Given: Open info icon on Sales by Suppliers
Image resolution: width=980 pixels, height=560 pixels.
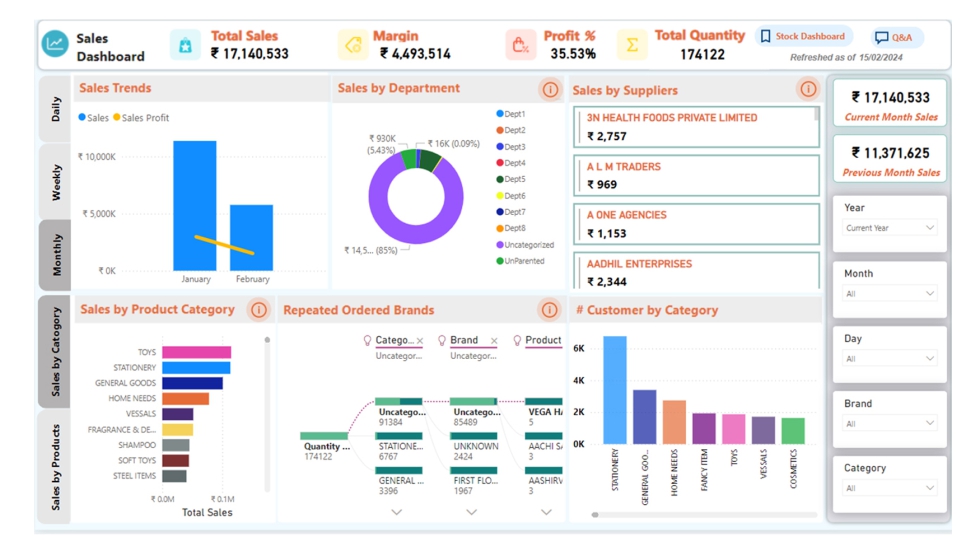Looking at the screenshot, I should pos(808,90).
